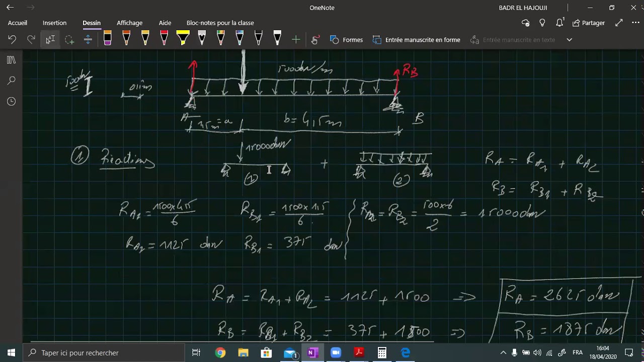This screenshot has width=644, height=362.
Task: Open the Aide tab
Action: point(165,23)
